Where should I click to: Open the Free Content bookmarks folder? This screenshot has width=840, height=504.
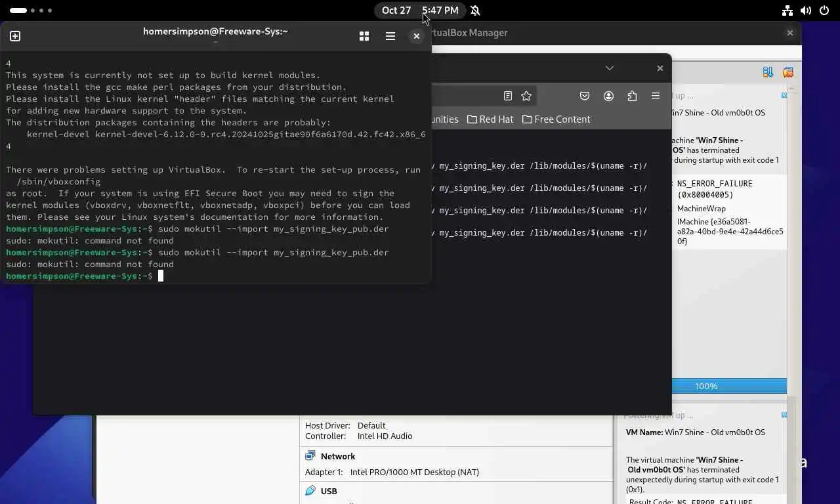(556, 119)
